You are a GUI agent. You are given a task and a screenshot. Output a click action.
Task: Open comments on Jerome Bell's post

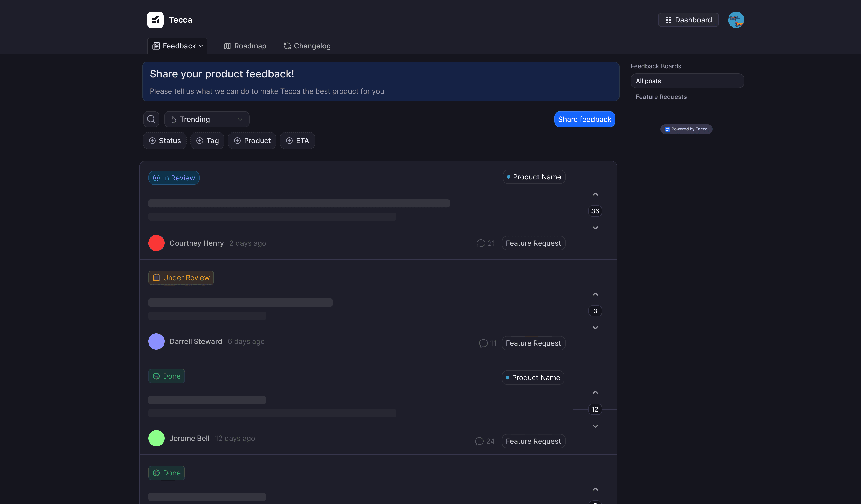point(485,441)
